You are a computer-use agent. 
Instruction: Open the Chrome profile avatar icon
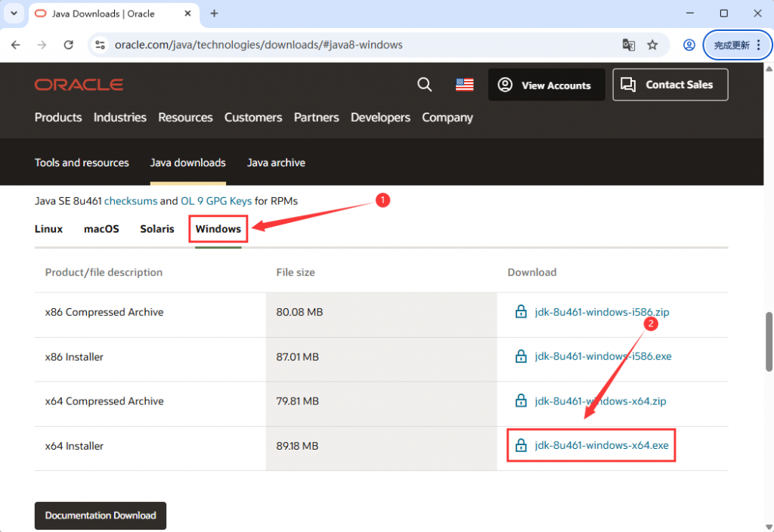pos(689,45)
